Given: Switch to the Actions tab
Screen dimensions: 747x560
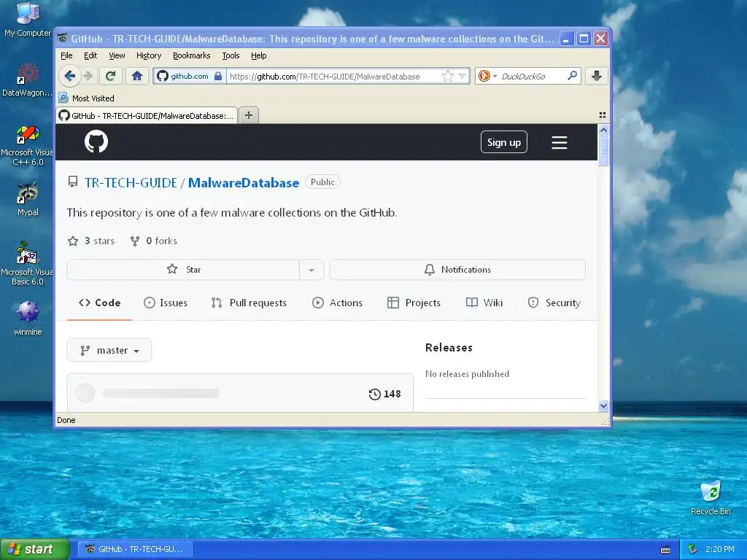Looking at the screenshot, I should click(337, 303).
